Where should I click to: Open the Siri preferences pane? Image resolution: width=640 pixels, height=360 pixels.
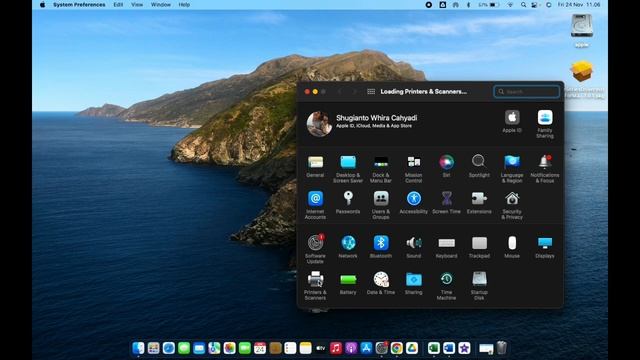pos(446,162)
